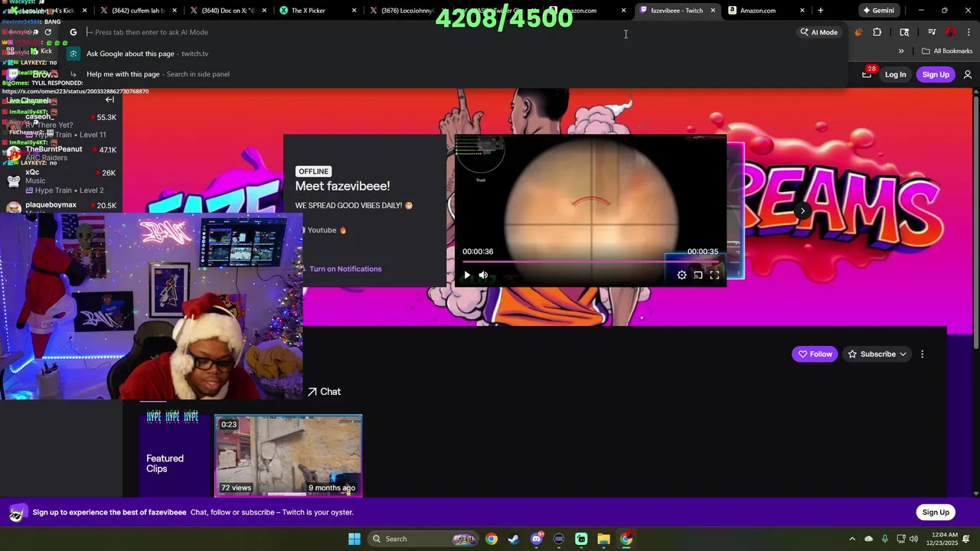Open the Twitch user account icon
980x551 pixels.
(968, 74)
